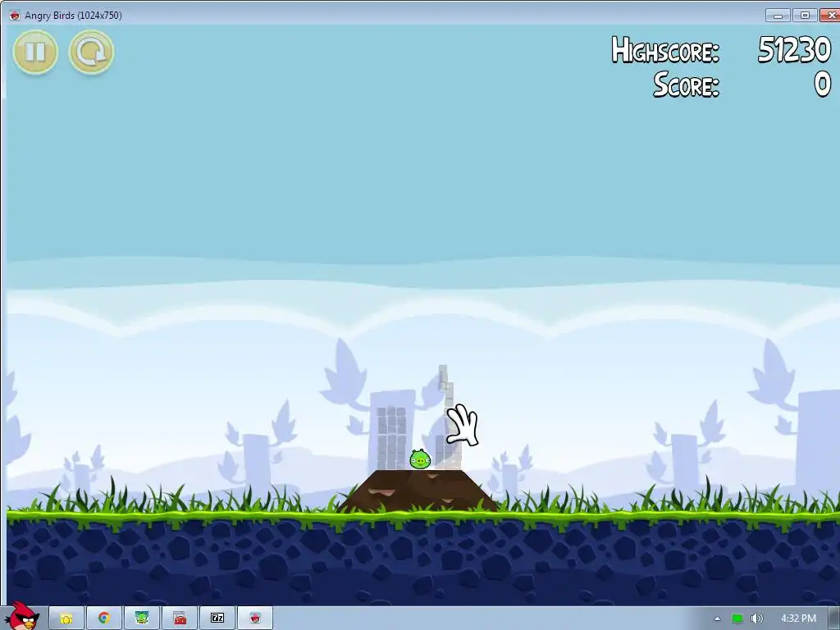Click the Score label text
Screen dimensions: 840x630
(x=686, y=84)
